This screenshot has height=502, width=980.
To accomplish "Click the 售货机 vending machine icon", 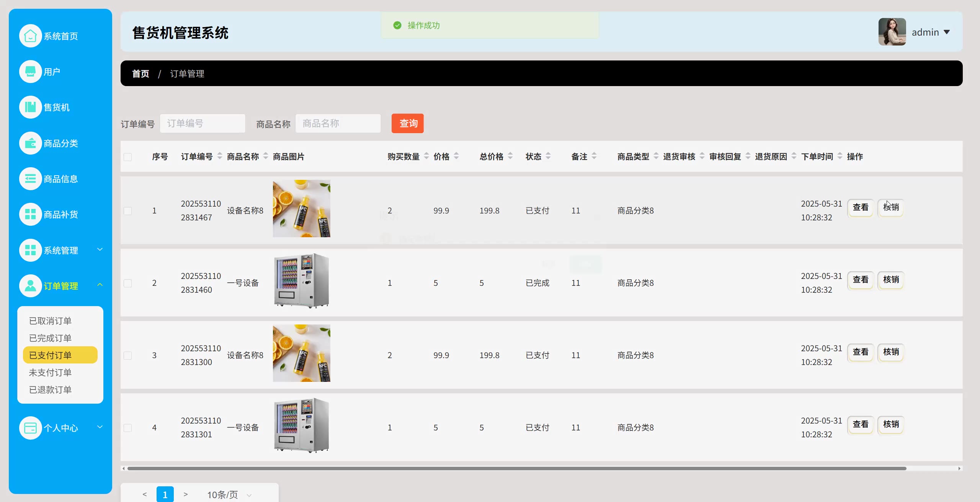I will 30,107.
